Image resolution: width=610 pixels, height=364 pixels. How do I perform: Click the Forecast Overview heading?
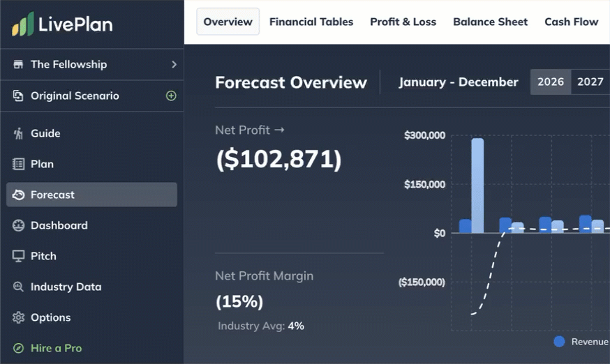(x=291, y=82)
